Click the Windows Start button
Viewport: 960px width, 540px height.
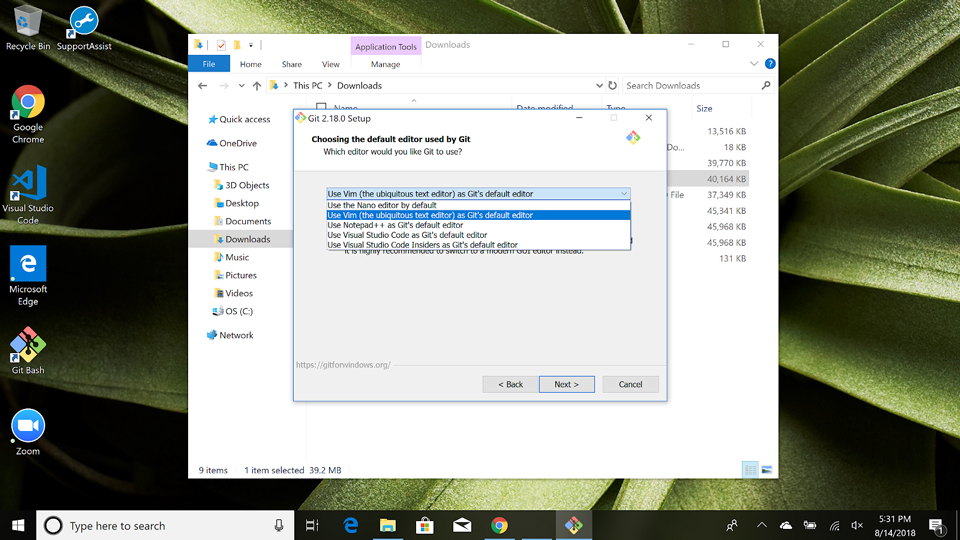tap(18, 525)
